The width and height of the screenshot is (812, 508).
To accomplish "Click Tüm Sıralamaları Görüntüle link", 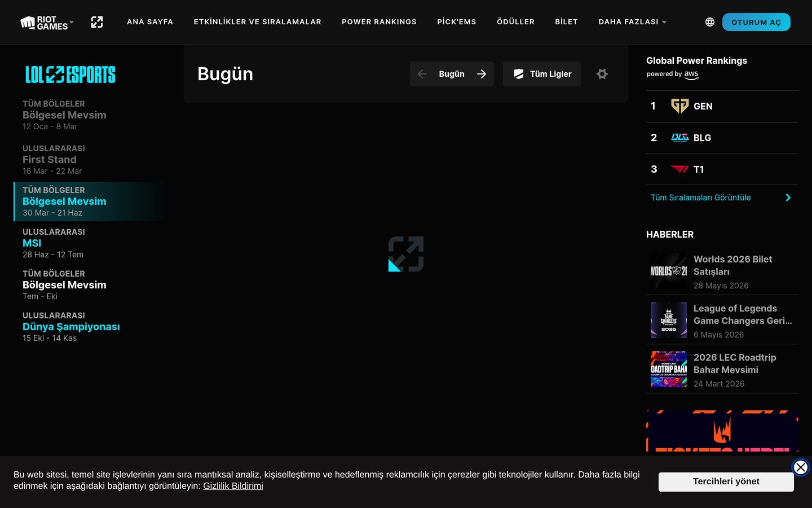I will click(x=701, y=198).
